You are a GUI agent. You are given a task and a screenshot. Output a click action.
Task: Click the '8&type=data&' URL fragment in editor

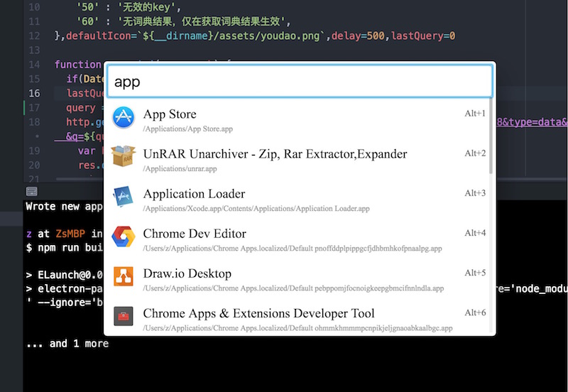point(532,122)
